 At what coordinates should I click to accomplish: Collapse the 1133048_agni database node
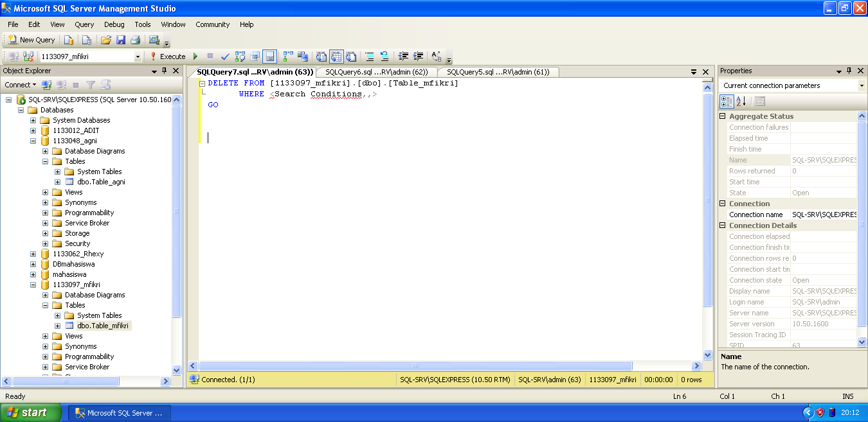(x=33, y=141)
